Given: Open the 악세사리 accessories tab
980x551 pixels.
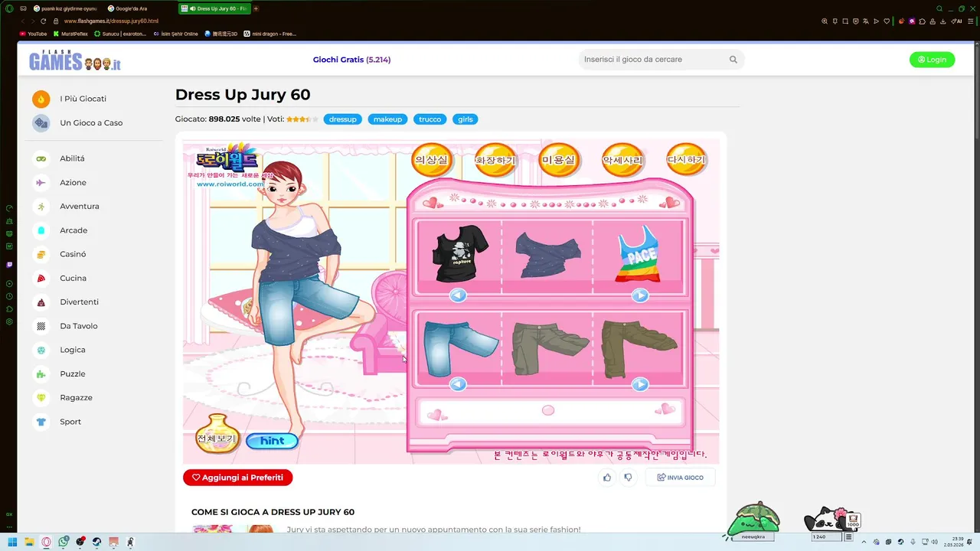Looking at the screenshot, I should point(622,160).
